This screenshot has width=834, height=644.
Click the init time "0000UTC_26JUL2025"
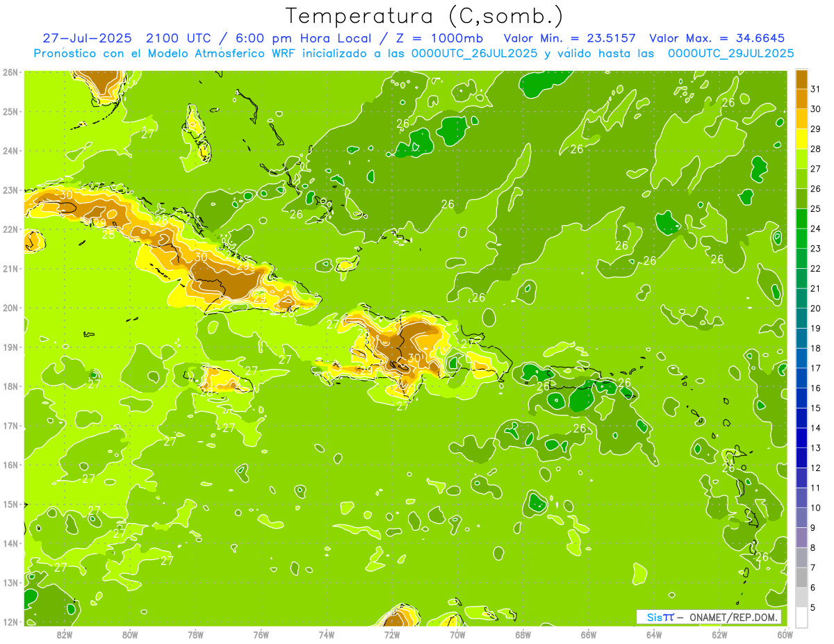pos(474,53)
